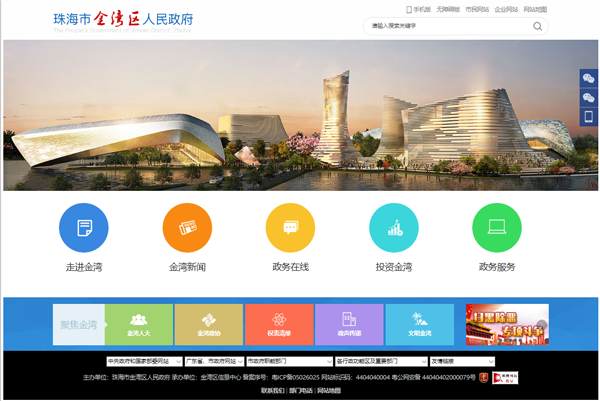Screen dimensions: 600x401
Task: Click the 手机版 link at top
Action: point(421,9)
